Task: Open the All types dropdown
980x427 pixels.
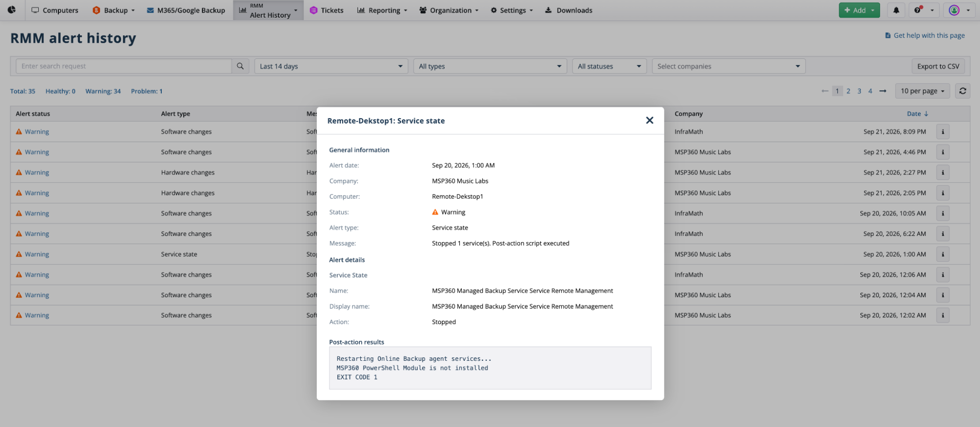Action: click(490, 66)
